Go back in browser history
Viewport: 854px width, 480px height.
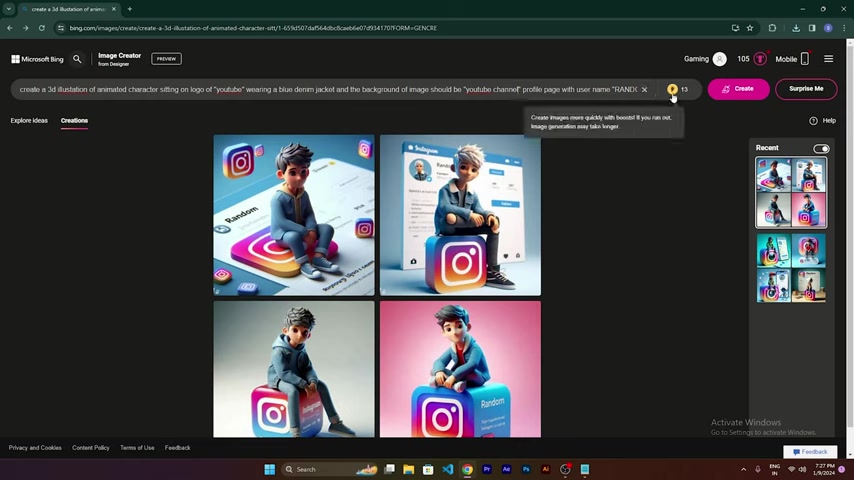click(x=10, y=28)
